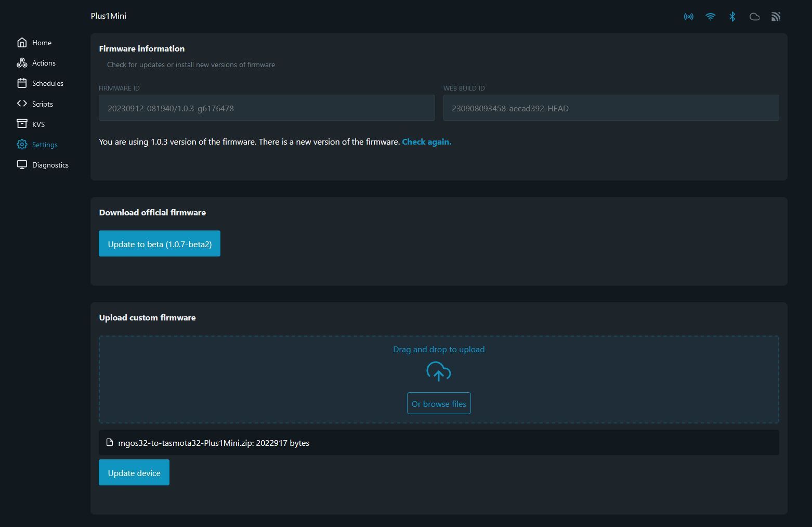Click the Actions webhook icon
This screenshot has width=812, height=527.
(x=22, y=63)
